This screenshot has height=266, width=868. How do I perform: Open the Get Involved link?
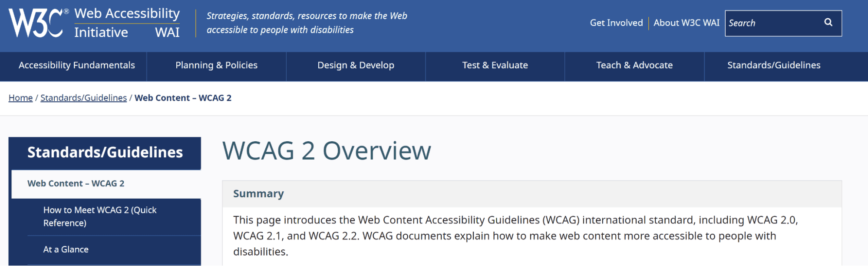616,23
